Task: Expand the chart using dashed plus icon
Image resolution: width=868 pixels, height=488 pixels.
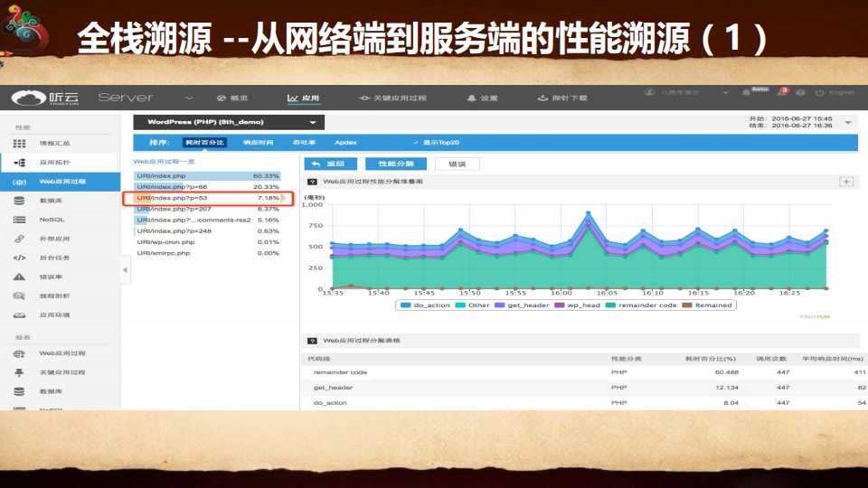Action: point(846,182)
